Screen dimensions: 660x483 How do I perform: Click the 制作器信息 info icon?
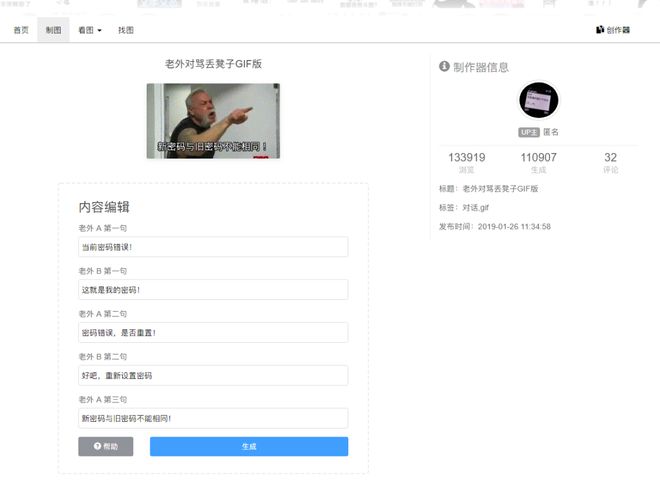pos(444,67)
